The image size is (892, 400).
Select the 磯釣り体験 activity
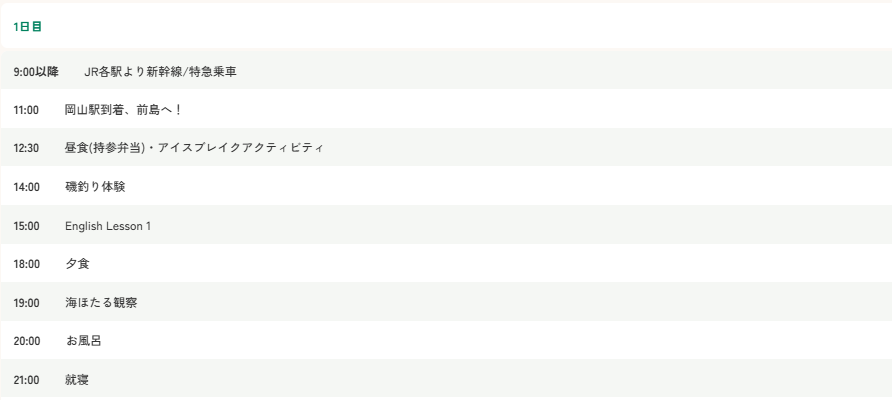coord(95,187)
